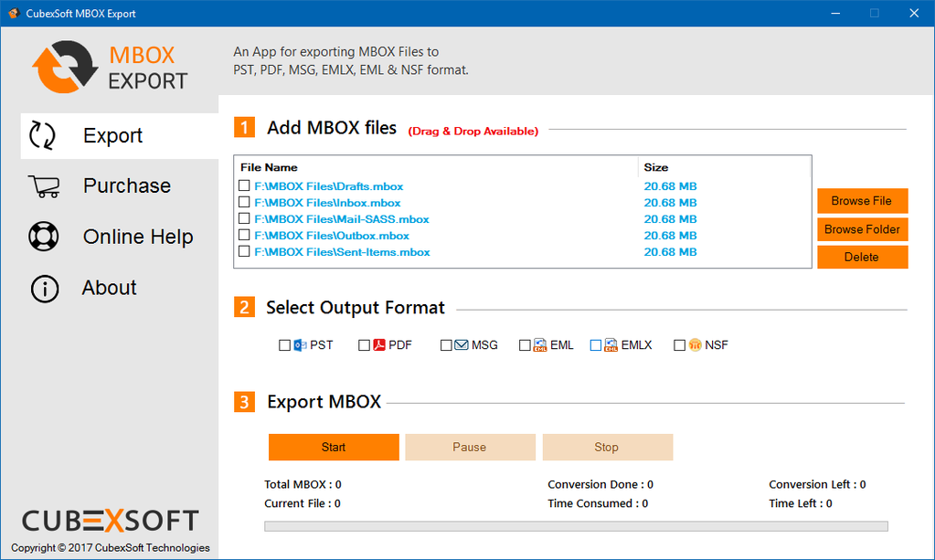Click the lifebuoy Online Help icon
Image resolution: width=935 pixels, height=560 pixels.
click(44, 237)
